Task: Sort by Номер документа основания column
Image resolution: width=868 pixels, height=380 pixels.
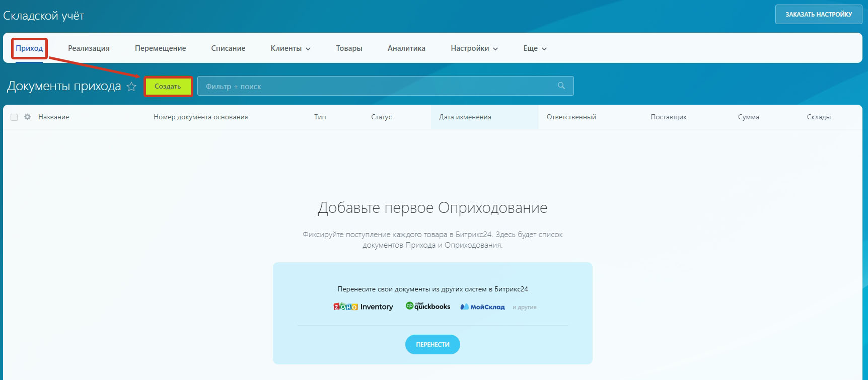Action: [x=200, y=117]
